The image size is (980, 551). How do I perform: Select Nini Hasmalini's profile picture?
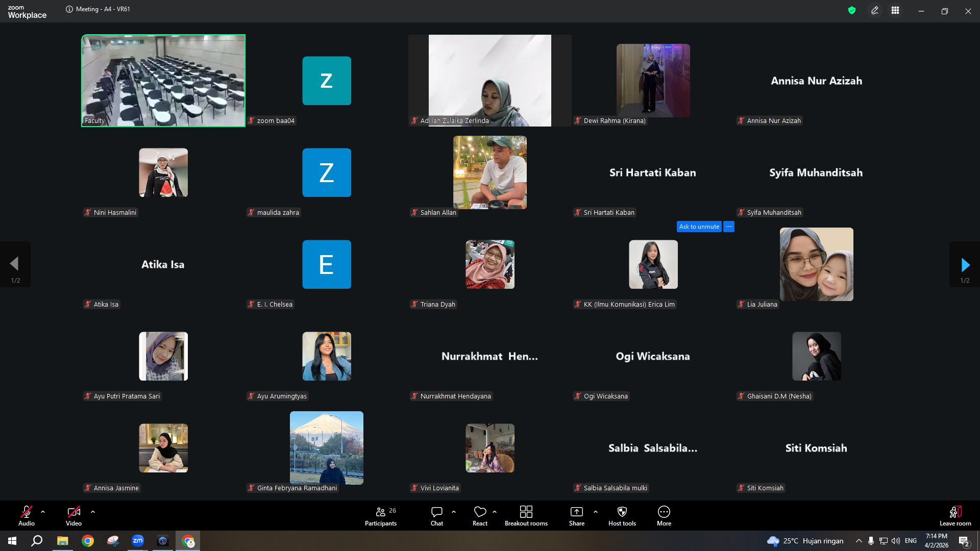[163, 172]
